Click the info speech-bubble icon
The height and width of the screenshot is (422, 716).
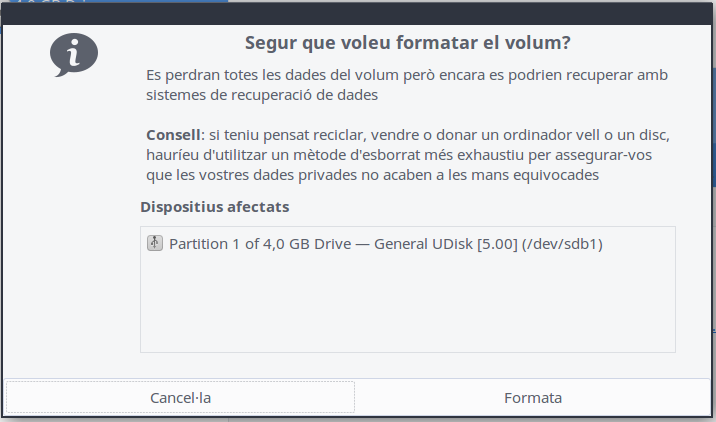coord(75,55)
